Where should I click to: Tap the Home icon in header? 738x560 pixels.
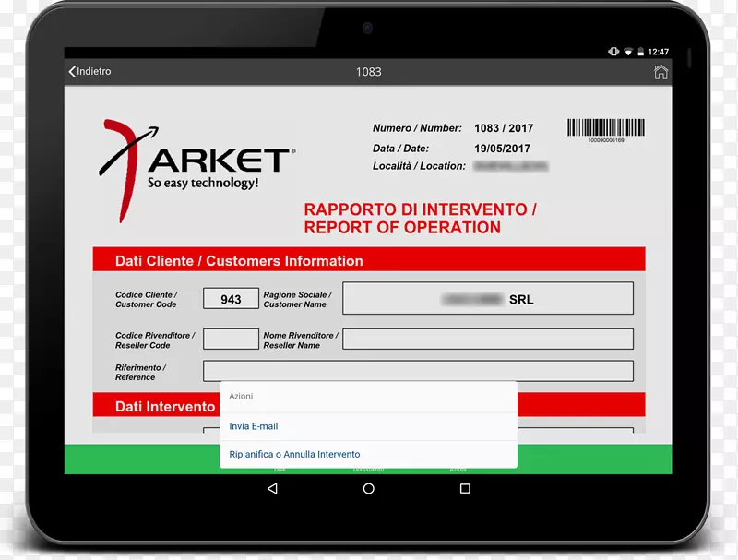pyautogui.click(x=661, y=72)
